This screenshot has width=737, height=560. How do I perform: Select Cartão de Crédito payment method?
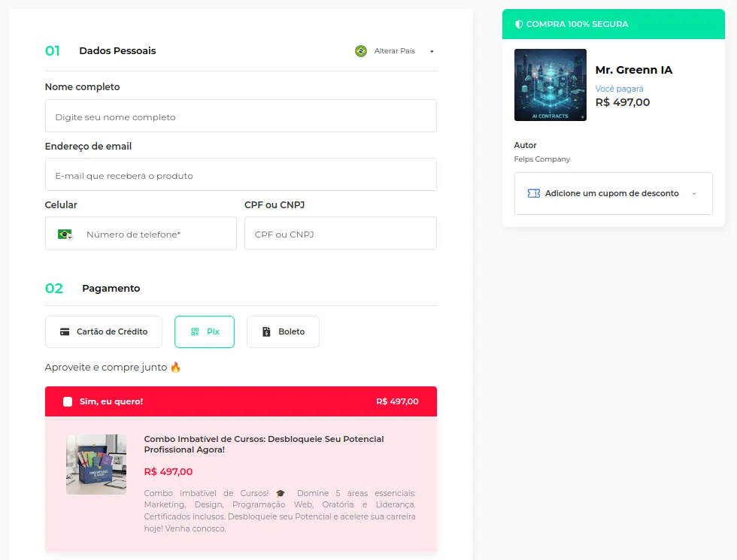click(x=104, y=331)
